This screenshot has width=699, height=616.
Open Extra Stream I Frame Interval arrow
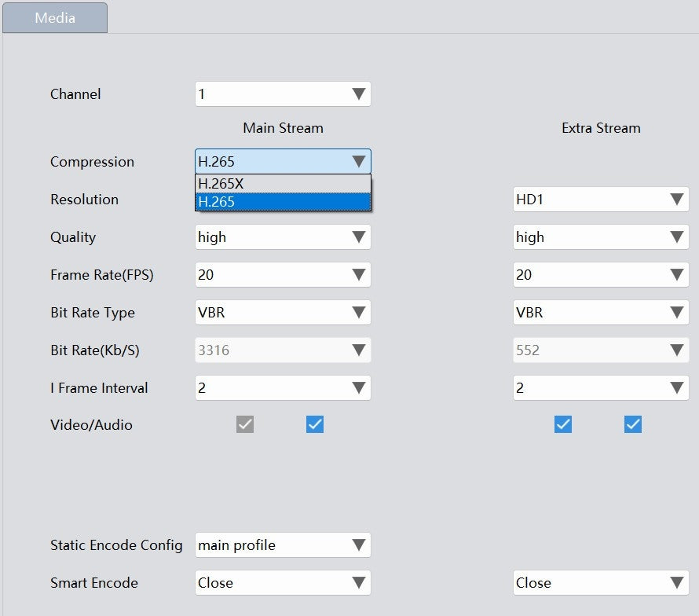677,388
